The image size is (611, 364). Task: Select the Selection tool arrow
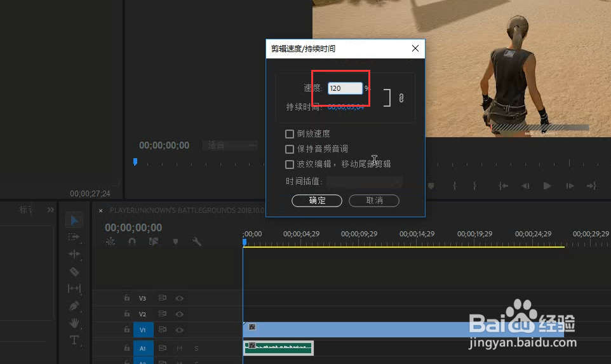[74, 221]
